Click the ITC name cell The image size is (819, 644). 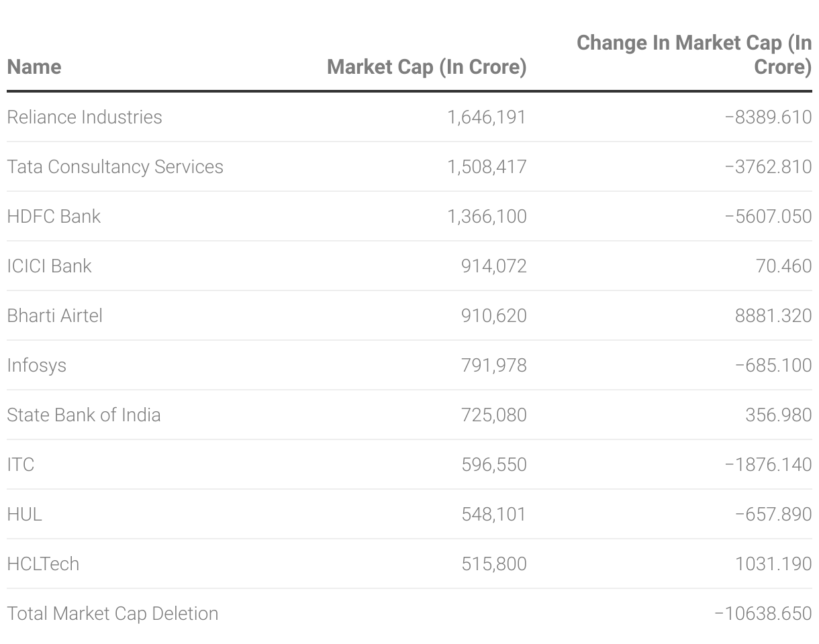[20, 464]
